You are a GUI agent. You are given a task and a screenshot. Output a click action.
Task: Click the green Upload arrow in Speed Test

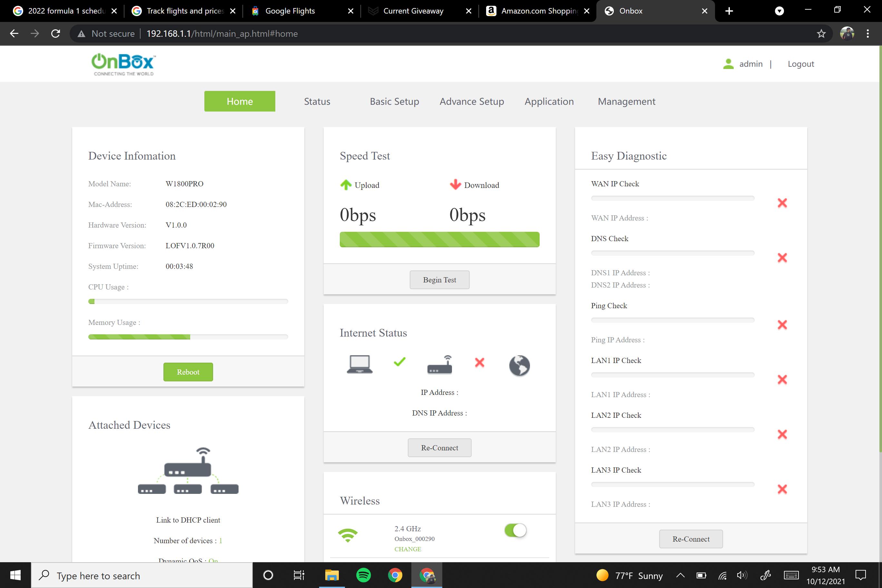(x=345, y=184)
